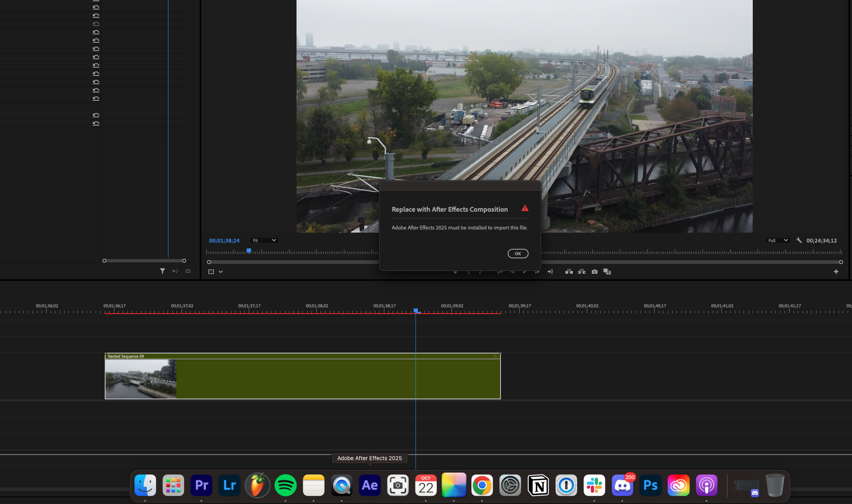The image size is (852, 504).
Task: Click the play-with-audio icon in the left panel
Action: click(176, 271)
